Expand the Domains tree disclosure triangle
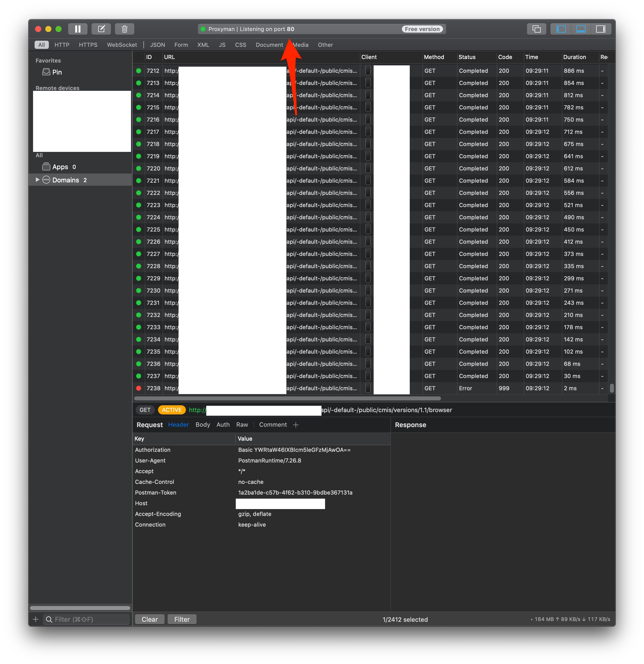The image size is (644, 664). pos(37,180)
